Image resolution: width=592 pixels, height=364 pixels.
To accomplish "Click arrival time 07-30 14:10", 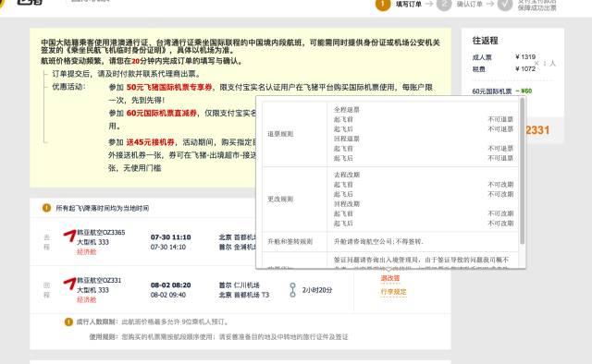I will pos(168,247).
